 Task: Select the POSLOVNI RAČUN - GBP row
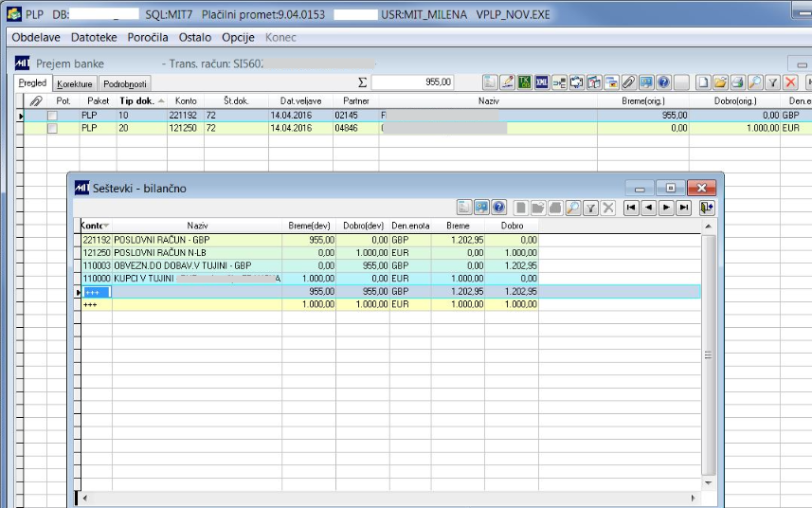[310, 241]
